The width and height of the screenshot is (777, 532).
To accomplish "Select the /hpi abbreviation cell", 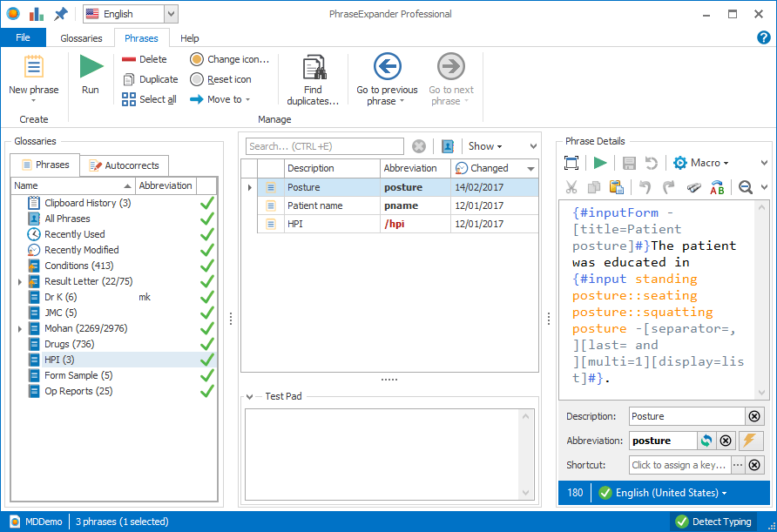I will click(x=416, y=224).
